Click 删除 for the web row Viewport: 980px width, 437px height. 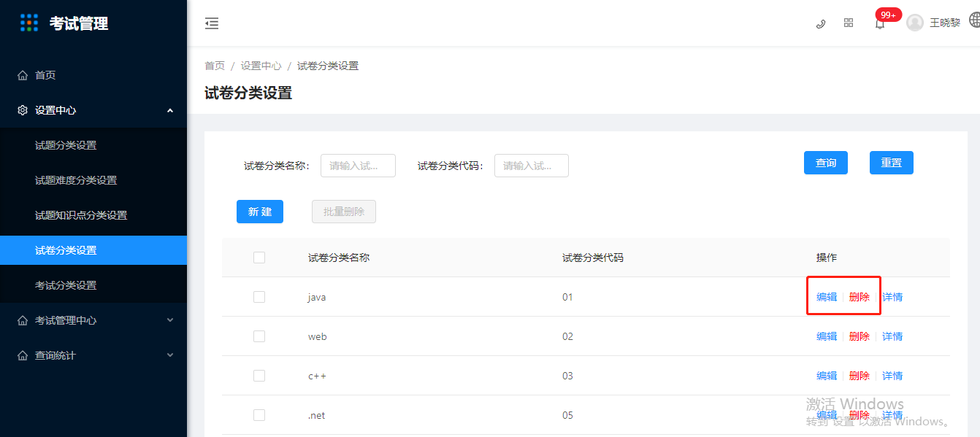pos(860,336)
